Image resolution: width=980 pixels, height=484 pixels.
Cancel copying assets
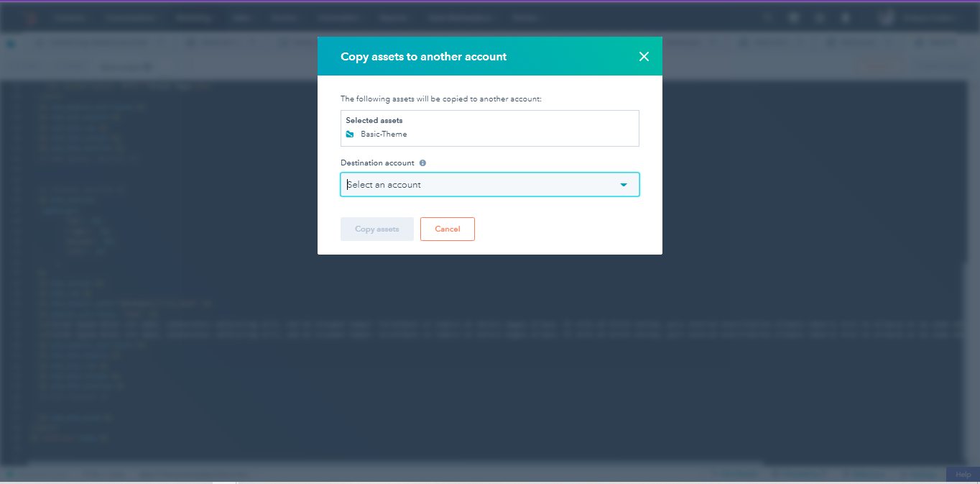tap(447, 229)
